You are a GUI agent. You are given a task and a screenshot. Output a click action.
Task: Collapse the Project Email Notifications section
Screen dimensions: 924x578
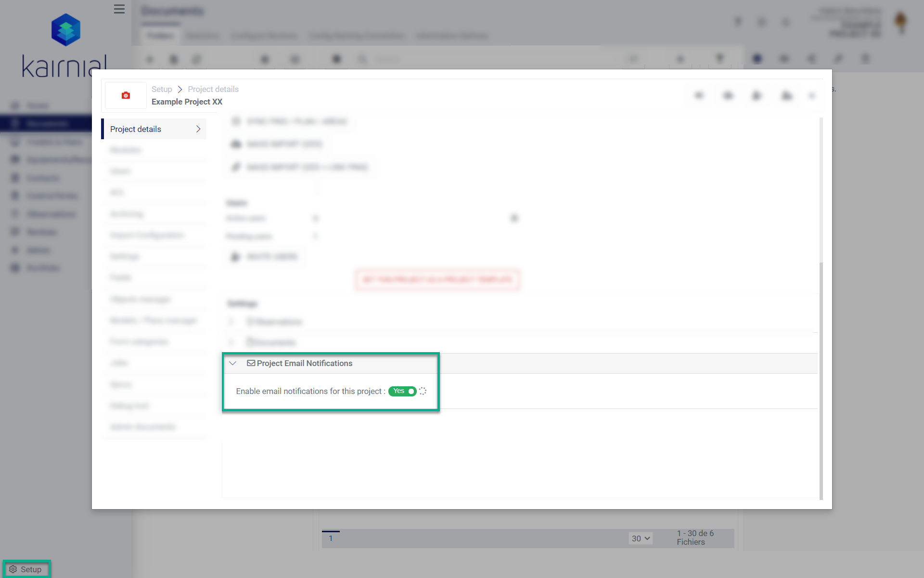click(233, 363)
